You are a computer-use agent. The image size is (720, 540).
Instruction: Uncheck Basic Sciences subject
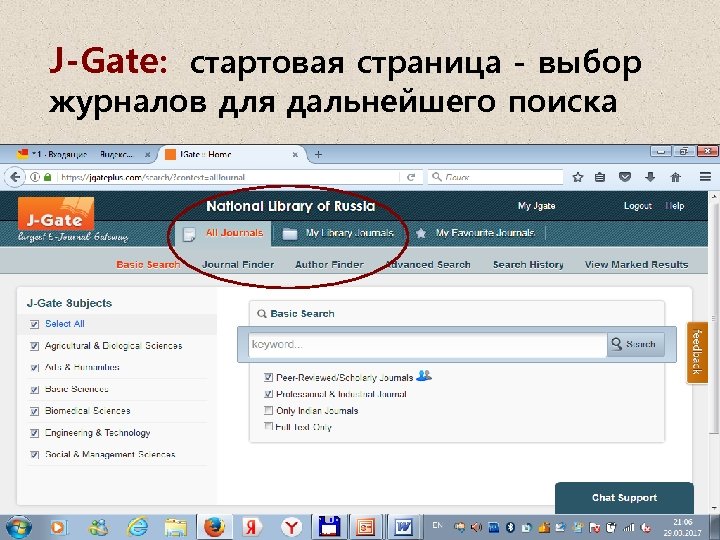(x=34, y=390)
